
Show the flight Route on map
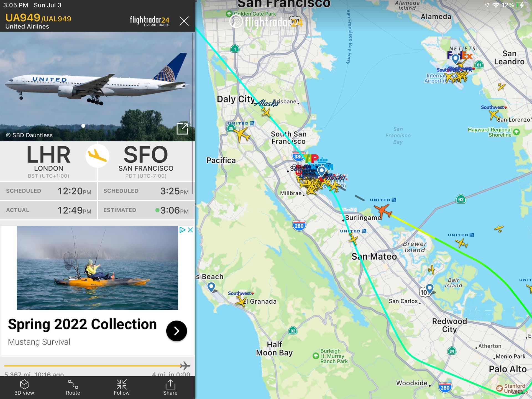point(73,387)
